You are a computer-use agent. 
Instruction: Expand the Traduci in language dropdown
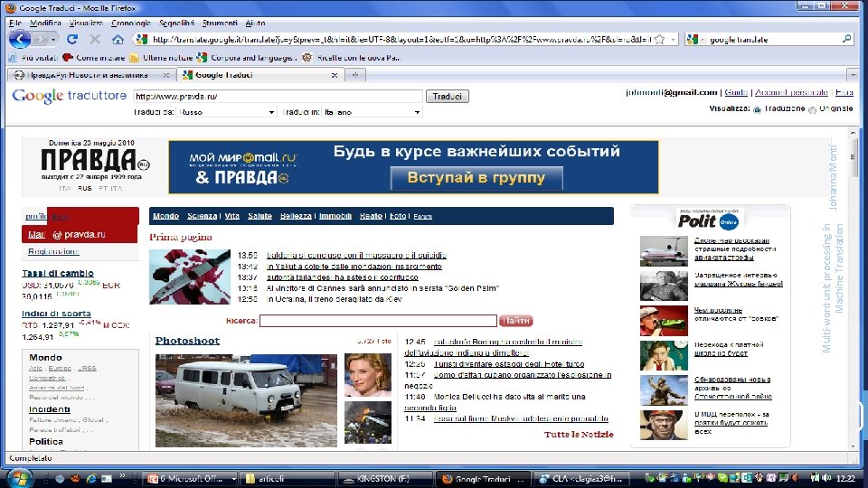[x=372, y=112]
